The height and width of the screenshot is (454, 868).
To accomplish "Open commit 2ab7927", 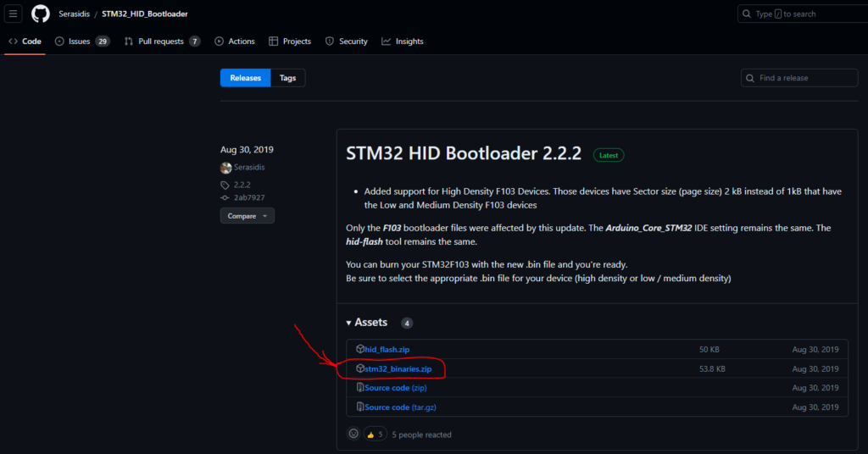I will (x=249, y=197).
